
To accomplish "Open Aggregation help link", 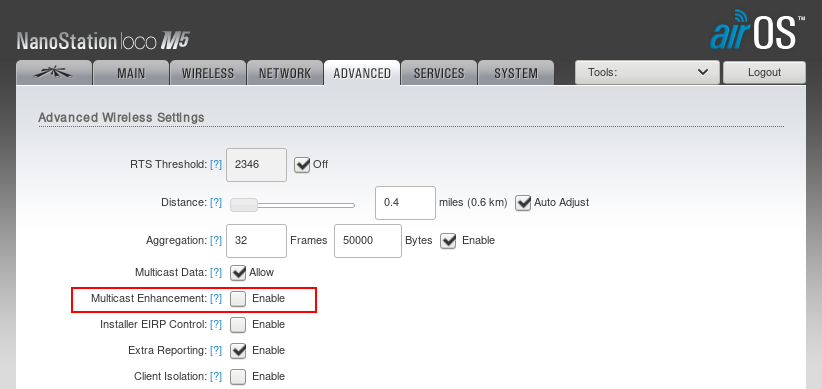I will (216, 241).
